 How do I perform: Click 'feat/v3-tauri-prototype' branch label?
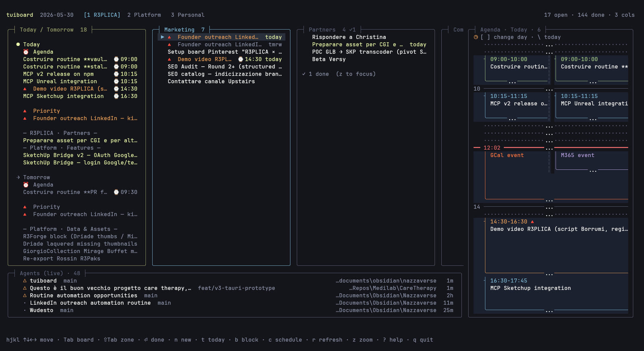point(236,288)
